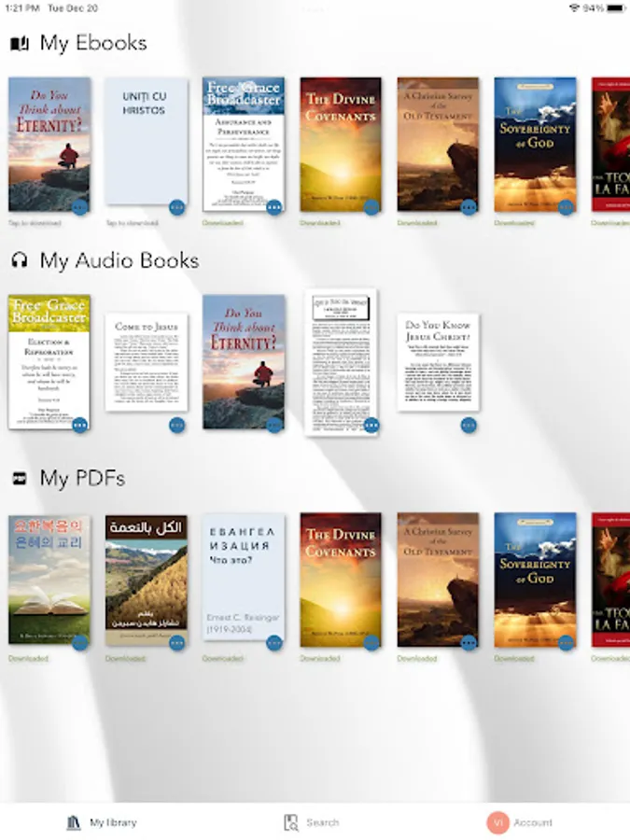Open options for The Divine Covenants PDF
The height and width of the screenshot is (840, 630).
coord(371,642)
